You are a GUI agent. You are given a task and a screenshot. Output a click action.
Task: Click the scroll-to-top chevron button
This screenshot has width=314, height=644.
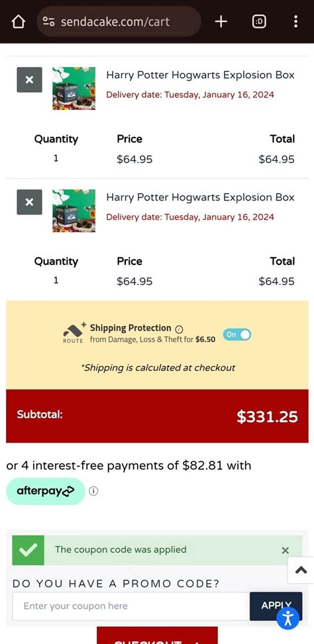[x=301, y=570]
